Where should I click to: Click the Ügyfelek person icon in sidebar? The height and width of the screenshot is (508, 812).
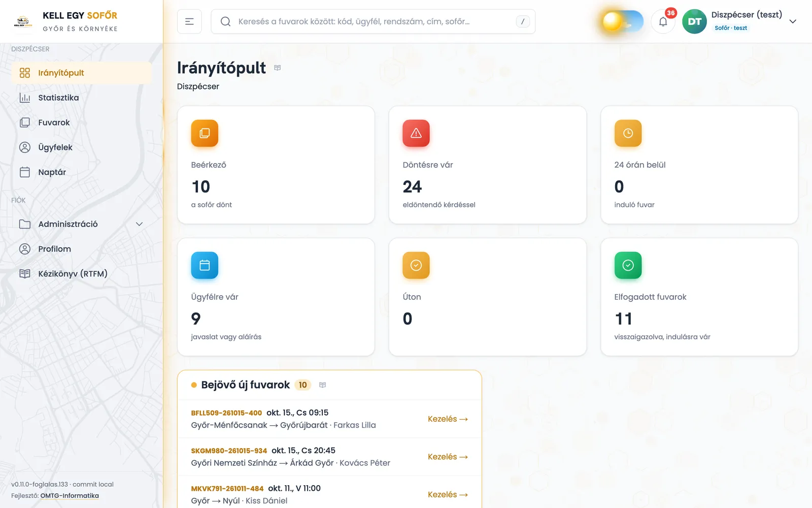click(25, 147)
